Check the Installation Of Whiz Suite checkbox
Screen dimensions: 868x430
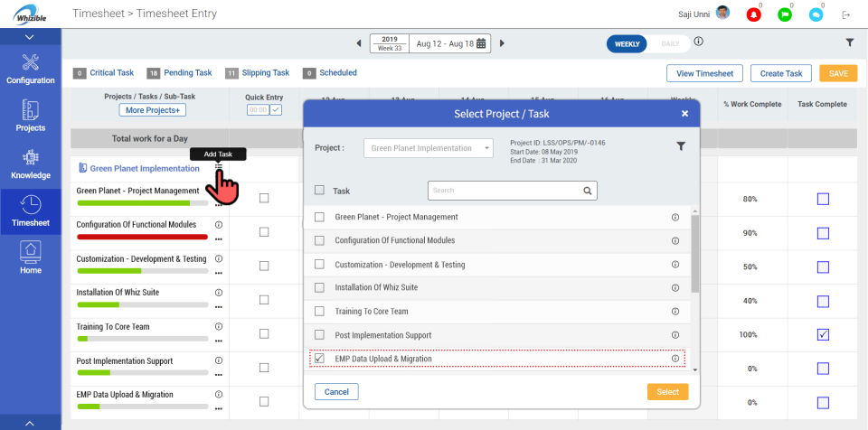click(x=318, y=287)
